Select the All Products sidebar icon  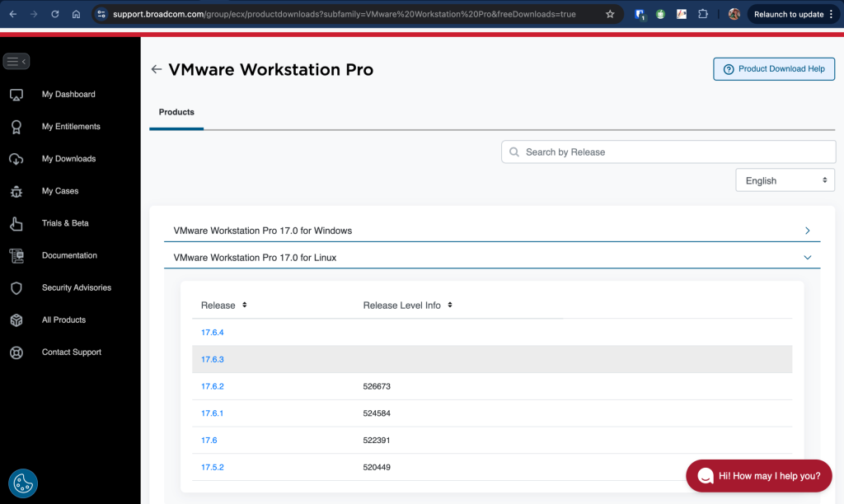point(16,320)
